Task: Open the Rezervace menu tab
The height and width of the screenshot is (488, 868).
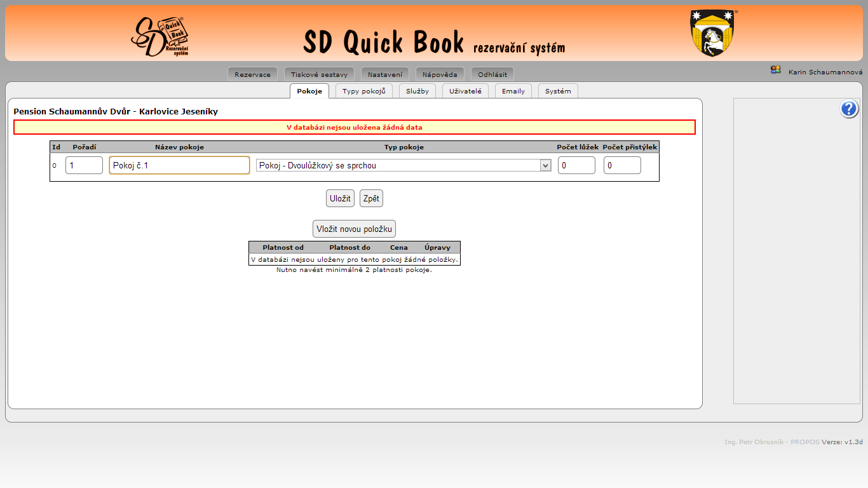Action: click(x=252, y=74)
